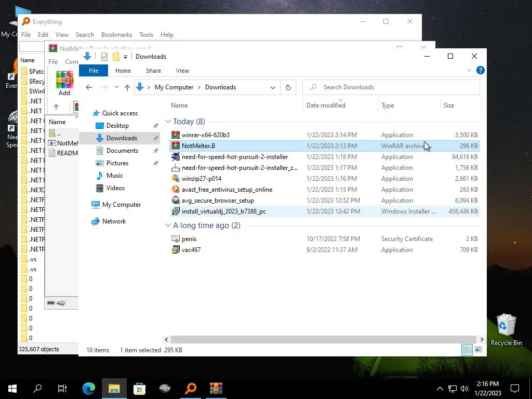
Task: Open Tools menu in Everything window
Action: pos(146,35)
